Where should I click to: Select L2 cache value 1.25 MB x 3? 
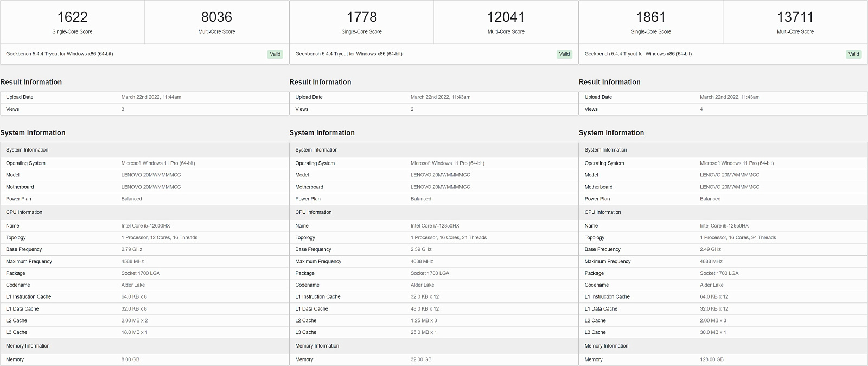click(x=424, y=321)
